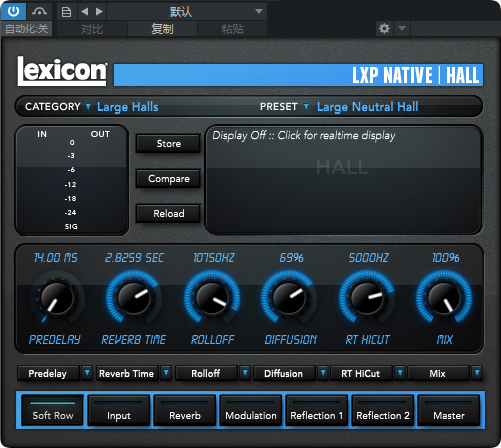Click the sidechain arc icon beside power

click(x=39, y=12)
